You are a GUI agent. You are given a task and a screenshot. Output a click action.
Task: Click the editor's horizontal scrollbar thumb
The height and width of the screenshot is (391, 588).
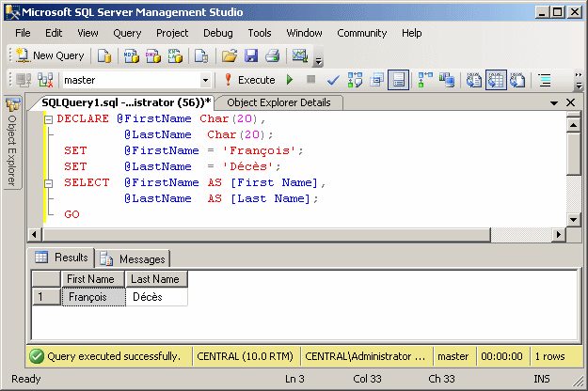266,235
